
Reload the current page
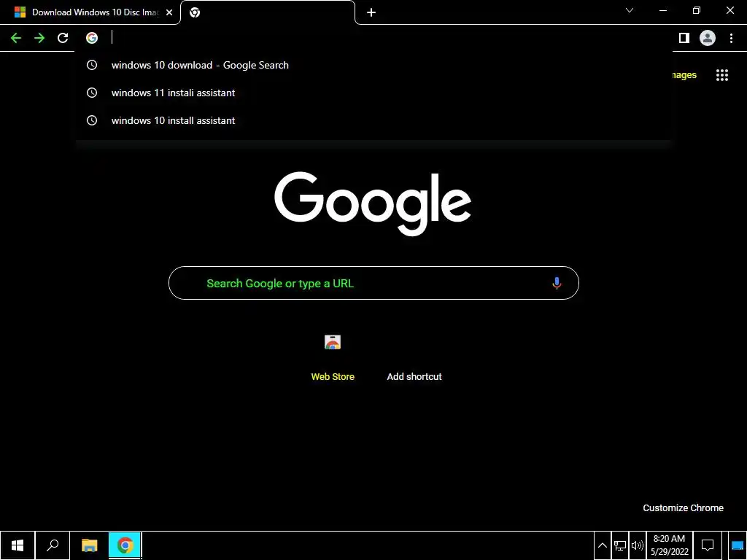(x=63, y=38)
